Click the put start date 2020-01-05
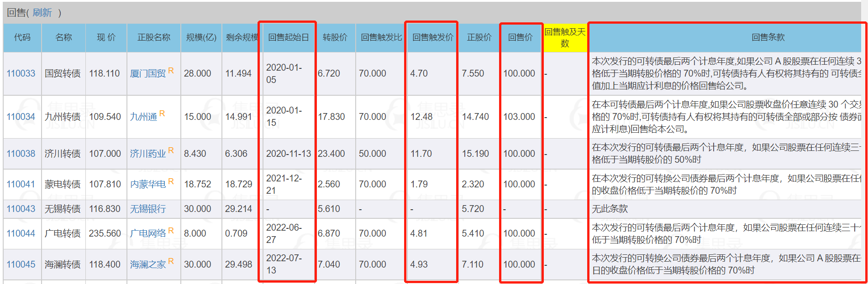868x284 pixels. [x=284, y=73]
